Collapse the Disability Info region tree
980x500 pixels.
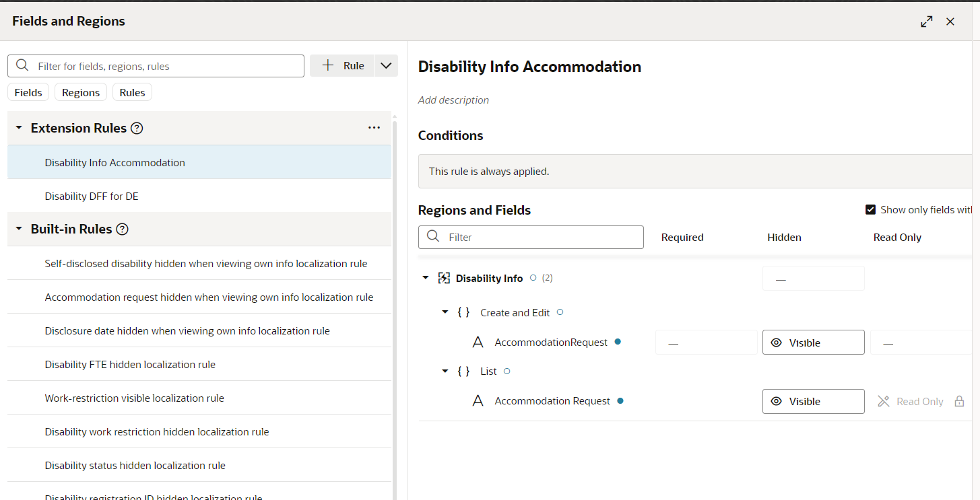pyautogui.click(x=425, y=277)
